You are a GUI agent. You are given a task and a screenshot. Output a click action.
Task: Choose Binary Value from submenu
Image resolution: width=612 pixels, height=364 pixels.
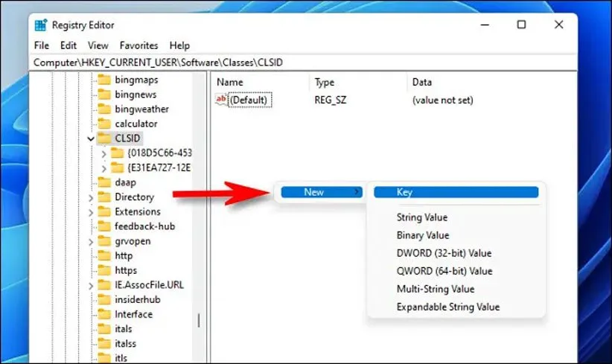tap(423, 235)
